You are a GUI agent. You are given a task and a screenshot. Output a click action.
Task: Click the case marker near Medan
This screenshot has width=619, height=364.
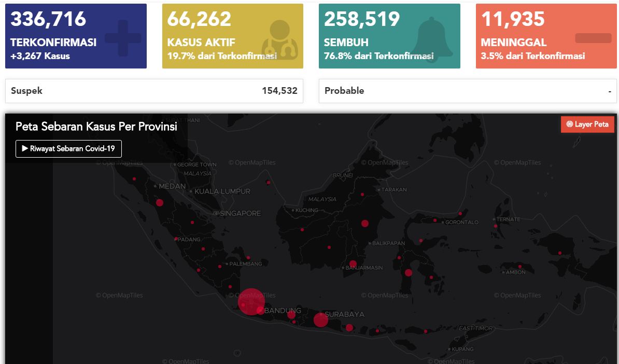point(160,203)
